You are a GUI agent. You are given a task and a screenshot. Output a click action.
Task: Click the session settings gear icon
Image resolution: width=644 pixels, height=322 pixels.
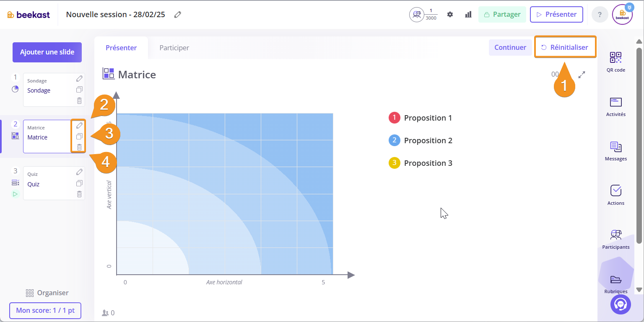(450, 15)
